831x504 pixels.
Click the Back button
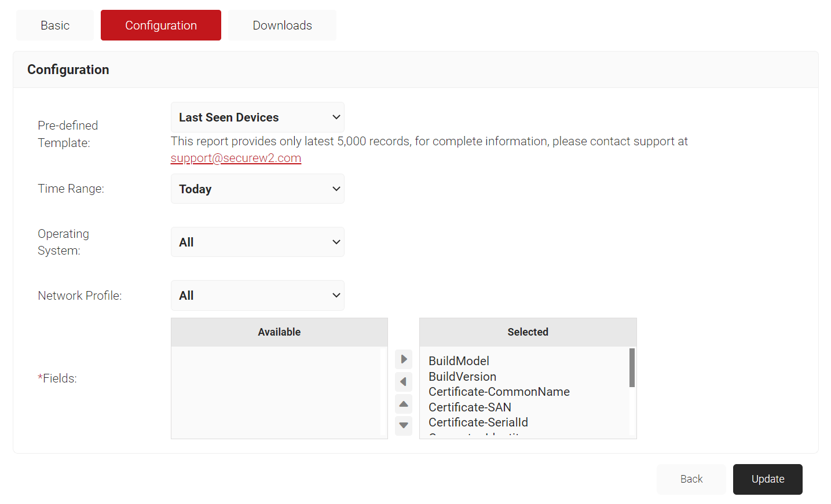tap(691, 479)
